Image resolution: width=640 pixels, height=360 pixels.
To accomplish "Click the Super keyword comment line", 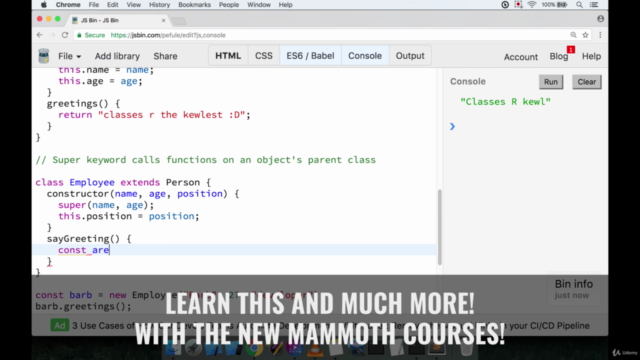I will (205, 160).
